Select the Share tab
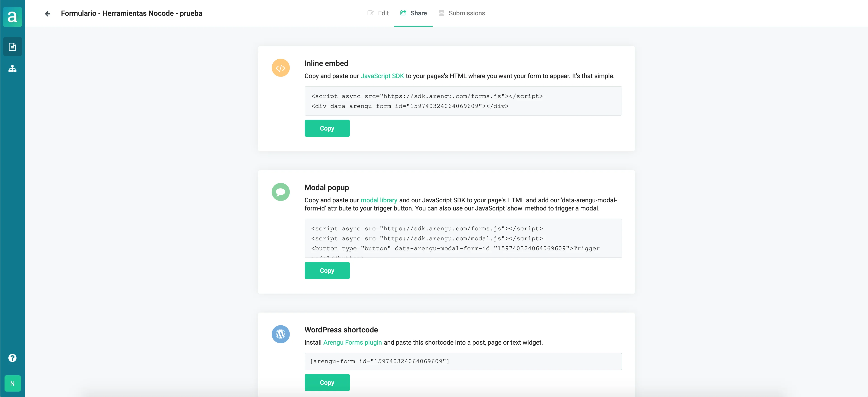Image resolution: width=868 pixels, height=397 pixels. (x=413, y=13)
